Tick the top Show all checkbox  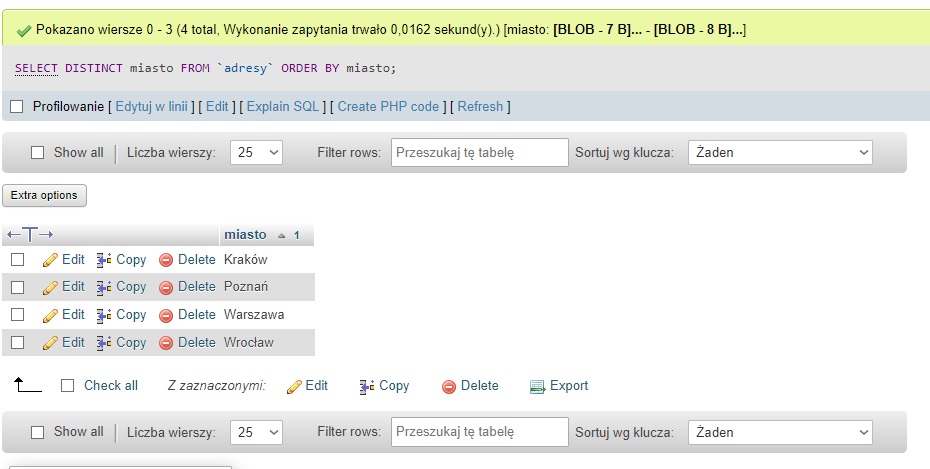[38, 153]
